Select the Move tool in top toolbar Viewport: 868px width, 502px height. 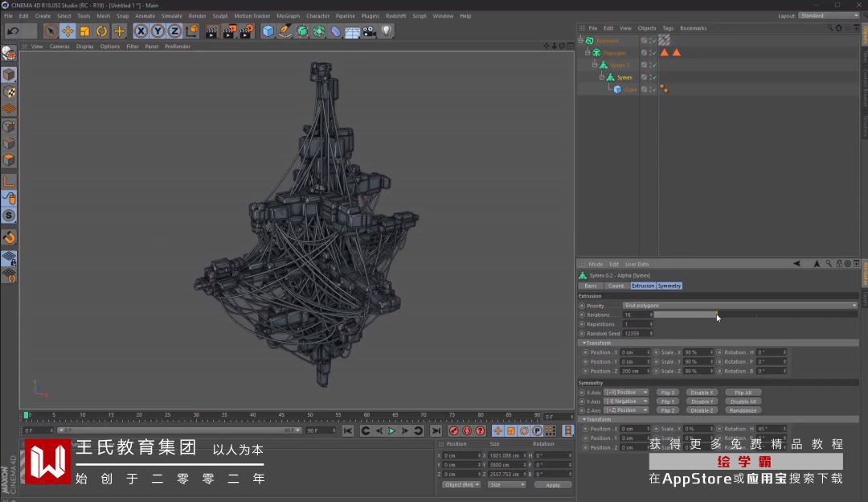click(68, 31)
